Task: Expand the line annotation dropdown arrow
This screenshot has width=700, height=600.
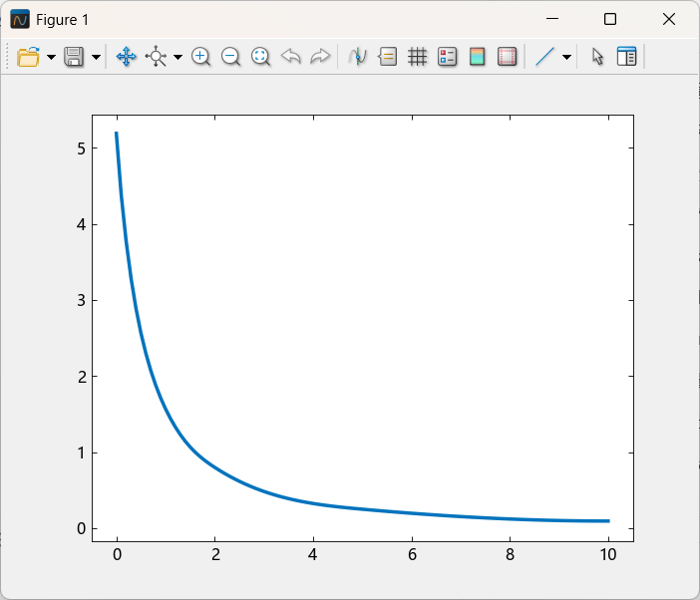Action: (x=566, y=57)
